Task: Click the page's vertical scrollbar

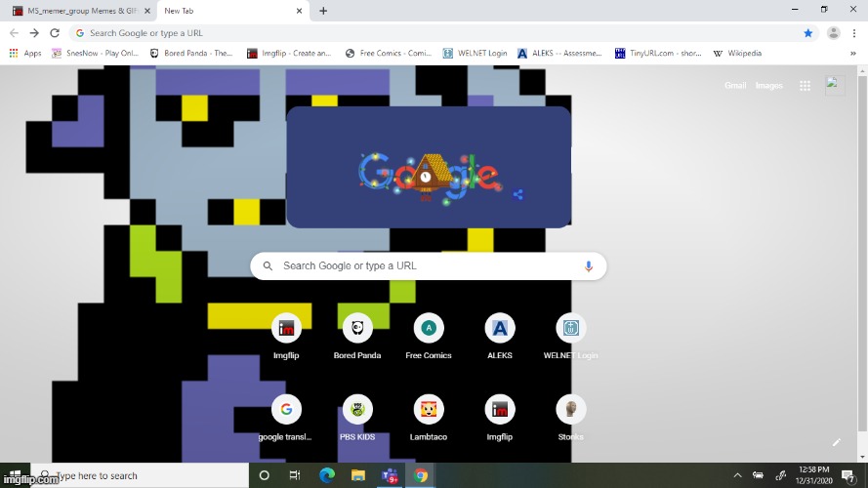Action: [862, 254]
